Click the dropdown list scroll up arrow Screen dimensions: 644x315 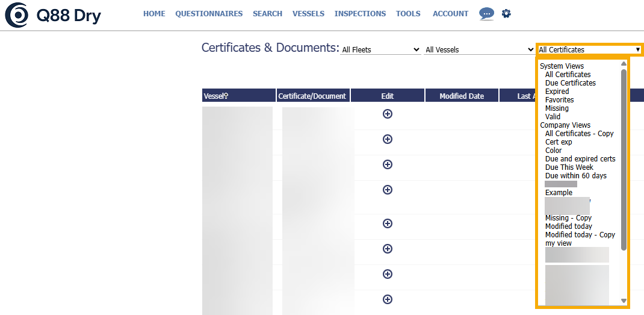pos(624,63)
